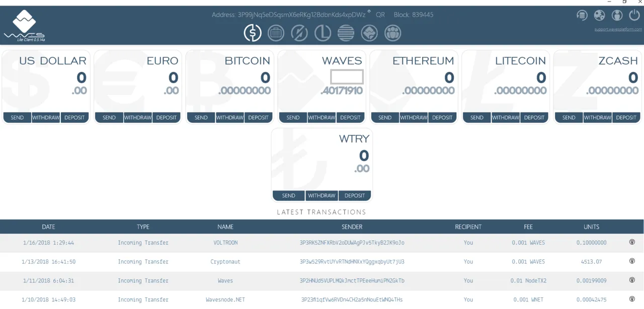
Task: Click the WAVES balance .40171910
Action: pos(341,91)
